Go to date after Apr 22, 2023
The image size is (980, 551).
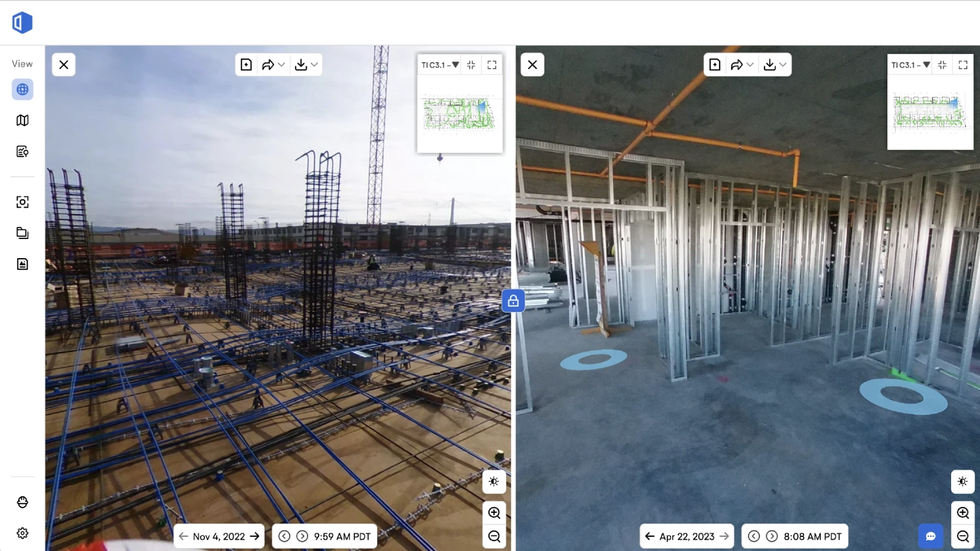[x=724, y=536]
